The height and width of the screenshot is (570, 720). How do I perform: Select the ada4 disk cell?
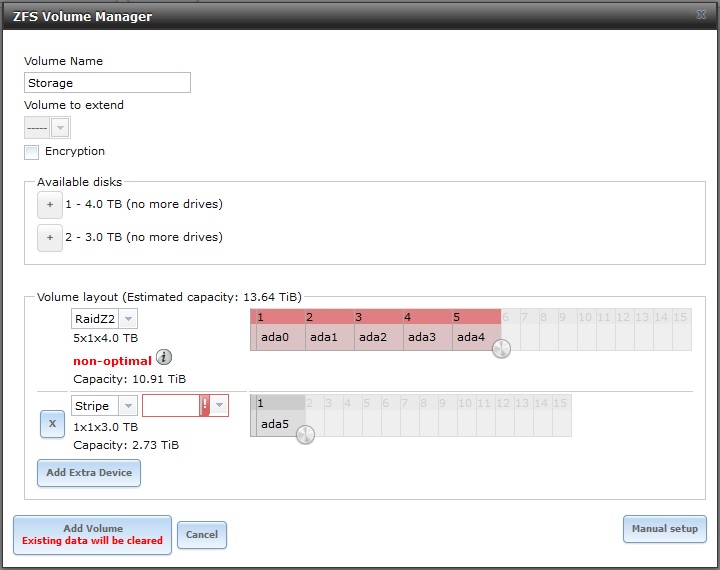click(477, 338)
